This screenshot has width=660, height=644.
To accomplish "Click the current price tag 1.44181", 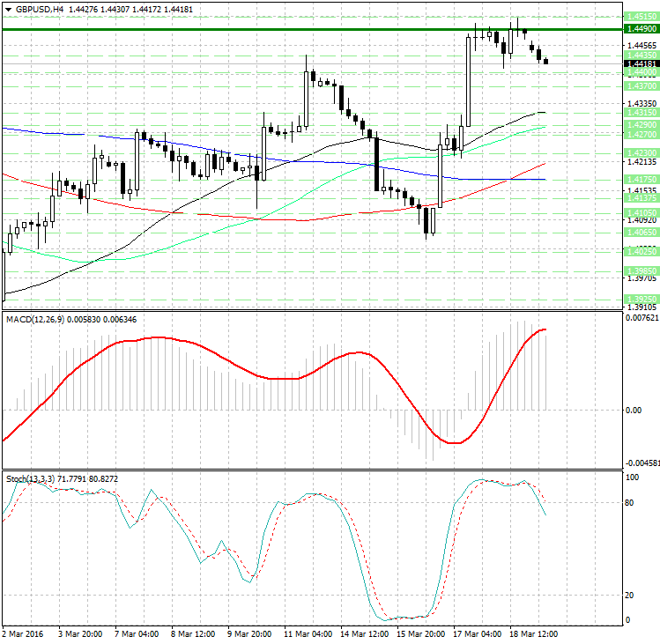I will pyautogui.click(x=641, y=64).
